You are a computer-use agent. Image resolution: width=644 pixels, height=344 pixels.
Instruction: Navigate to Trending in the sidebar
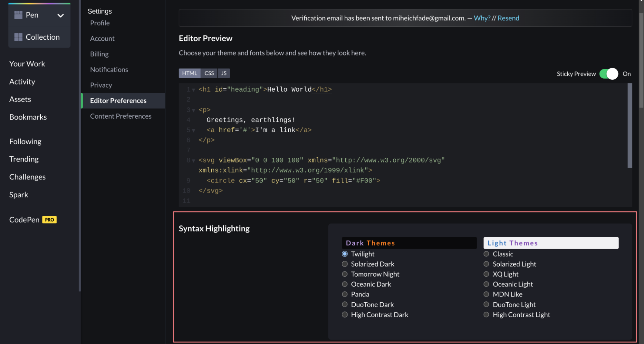[x=24, y=159]
